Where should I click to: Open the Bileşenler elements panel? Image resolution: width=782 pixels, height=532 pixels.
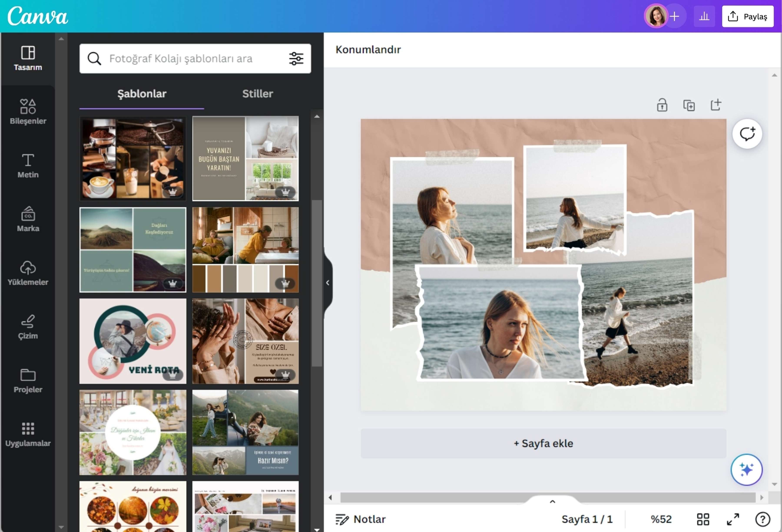pyautogui.click(x=28, y=112)
